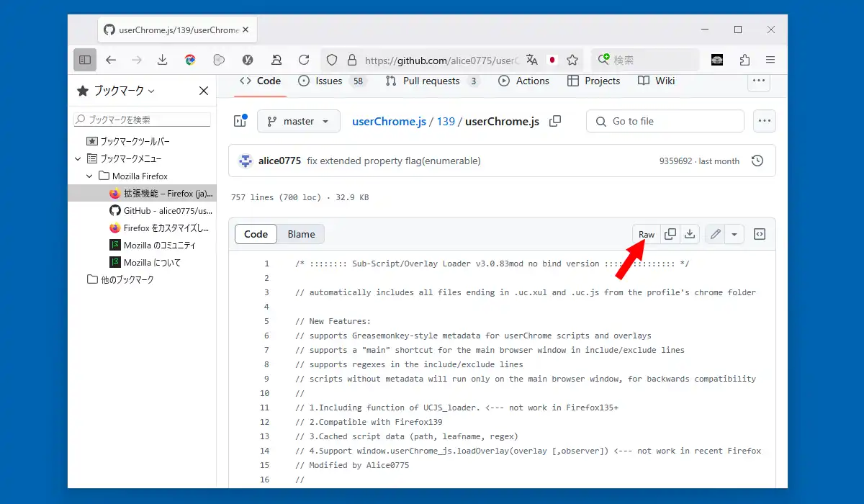Click the Go to file search field
This screenshot has width=864, height=504.
click(x=665, y=121)
